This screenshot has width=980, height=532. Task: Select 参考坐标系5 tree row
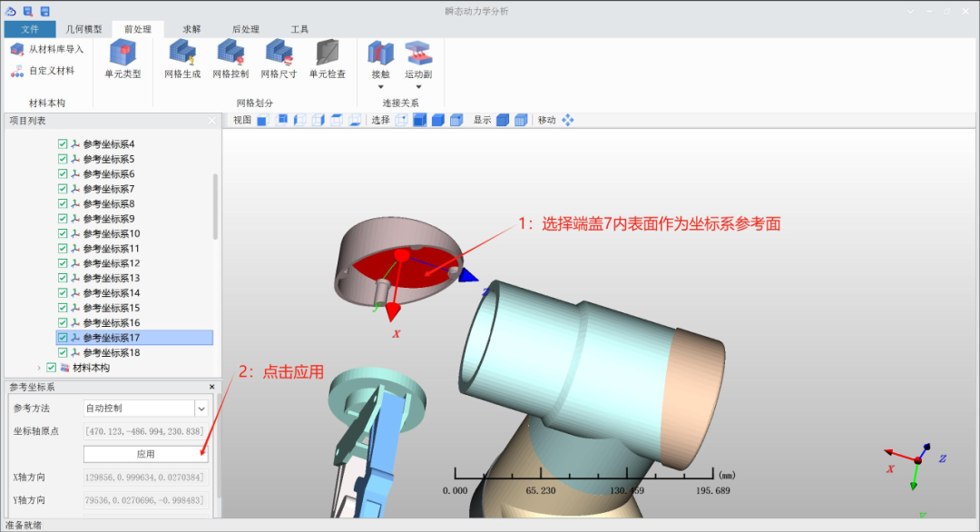click(x=134, y=159)
